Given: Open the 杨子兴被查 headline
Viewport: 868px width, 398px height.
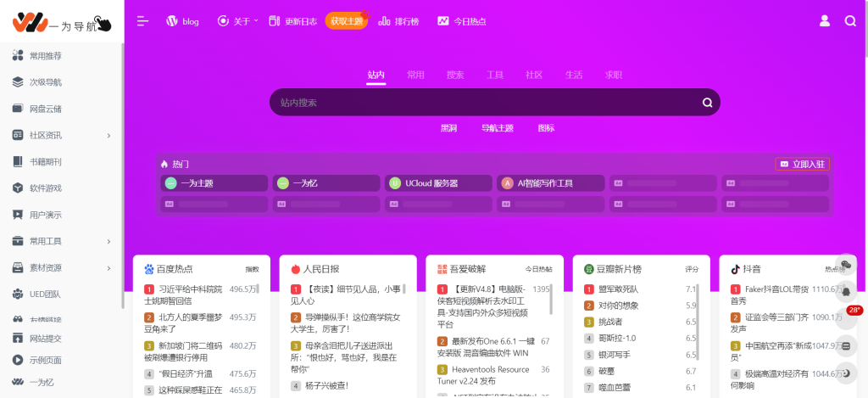Looking at the screenshot, I should pos(326,385).
